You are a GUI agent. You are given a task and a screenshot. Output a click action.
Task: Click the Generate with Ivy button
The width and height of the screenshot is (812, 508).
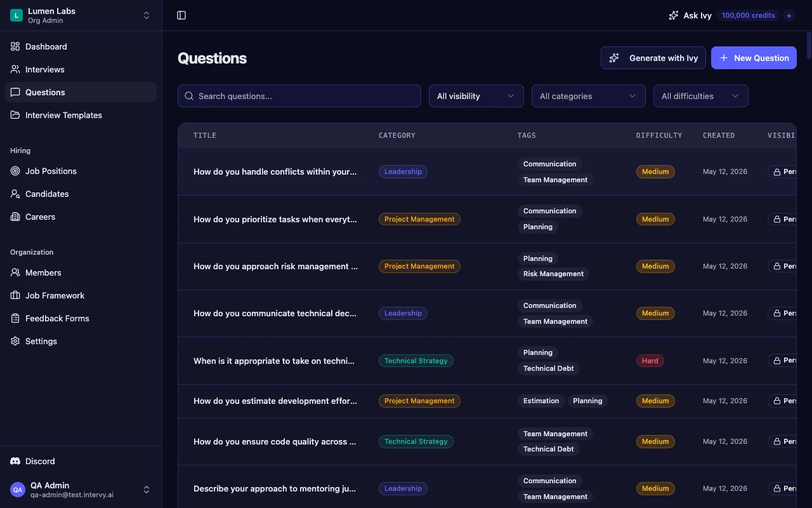pos(653,58)
